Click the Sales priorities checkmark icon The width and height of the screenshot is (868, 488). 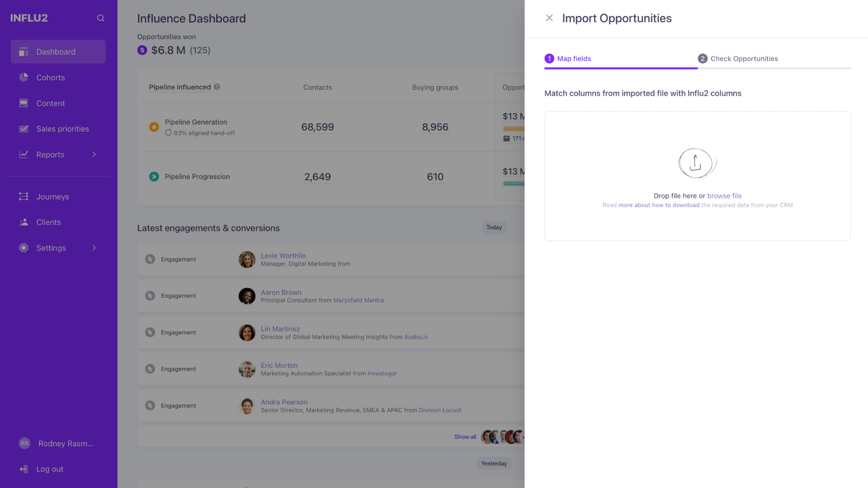tap(24, 129)
